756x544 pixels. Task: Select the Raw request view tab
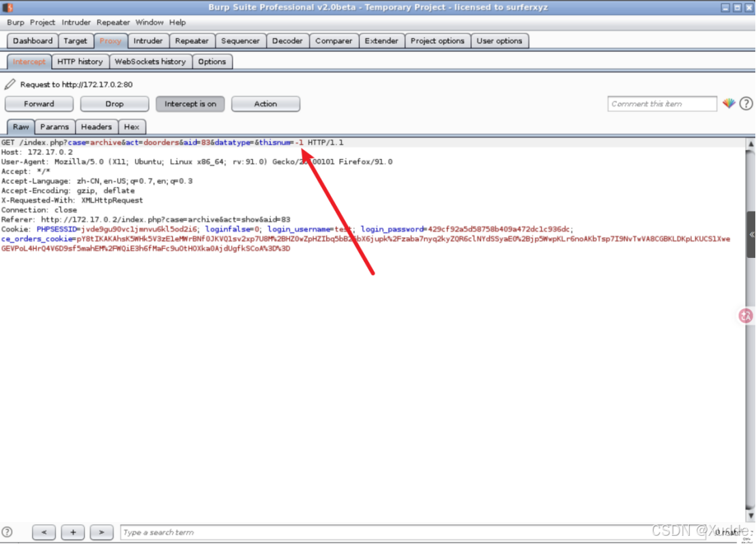click(x=20, y=127)
